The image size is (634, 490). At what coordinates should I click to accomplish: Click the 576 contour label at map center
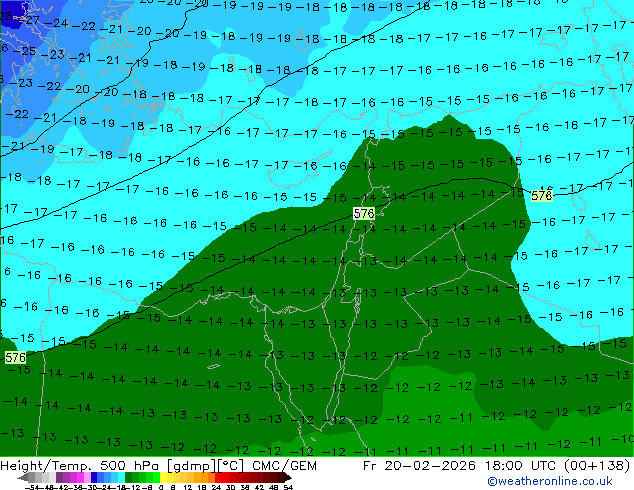click(364, 213)
